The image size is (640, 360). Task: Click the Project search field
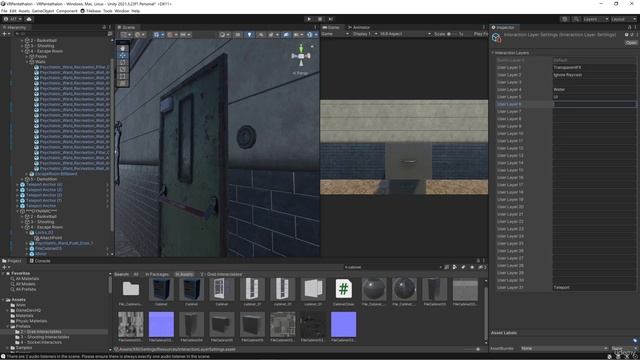tap(391, 267)
